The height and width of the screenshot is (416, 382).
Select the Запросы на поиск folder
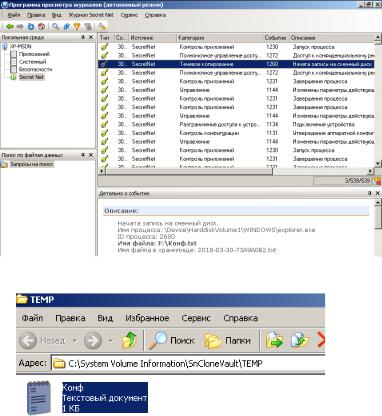[x=27, y=164]
